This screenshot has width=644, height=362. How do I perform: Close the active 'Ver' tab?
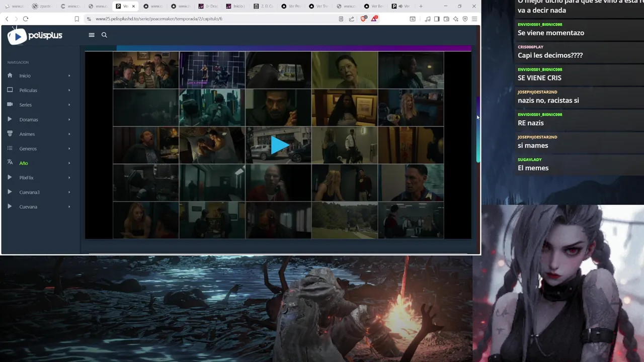(133, 6)
